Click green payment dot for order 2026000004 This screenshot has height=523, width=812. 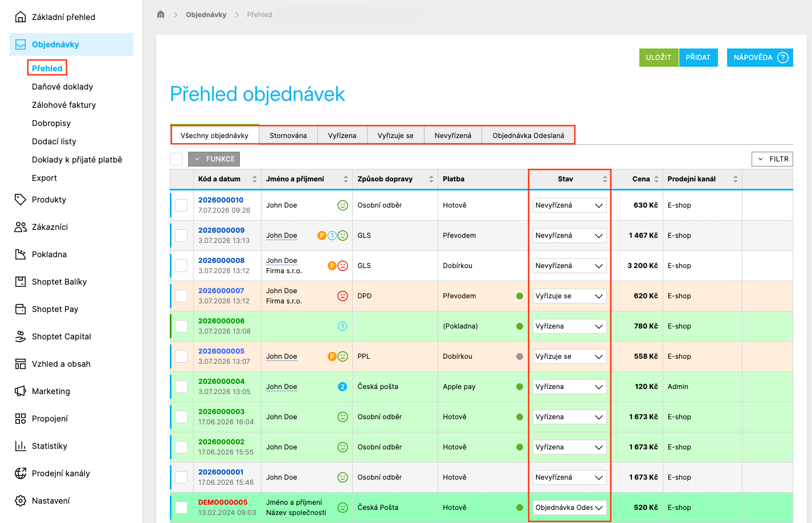[x=520, y=387]
